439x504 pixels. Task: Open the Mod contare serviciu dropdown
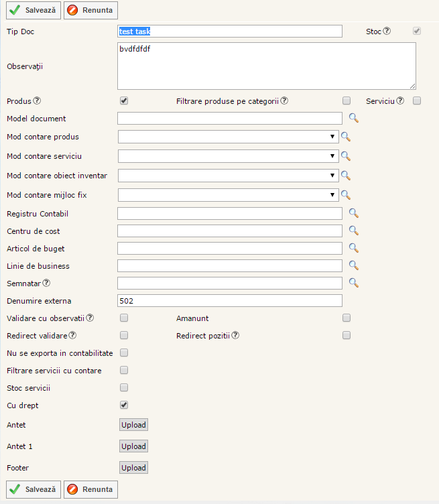(x=228, y=156)
